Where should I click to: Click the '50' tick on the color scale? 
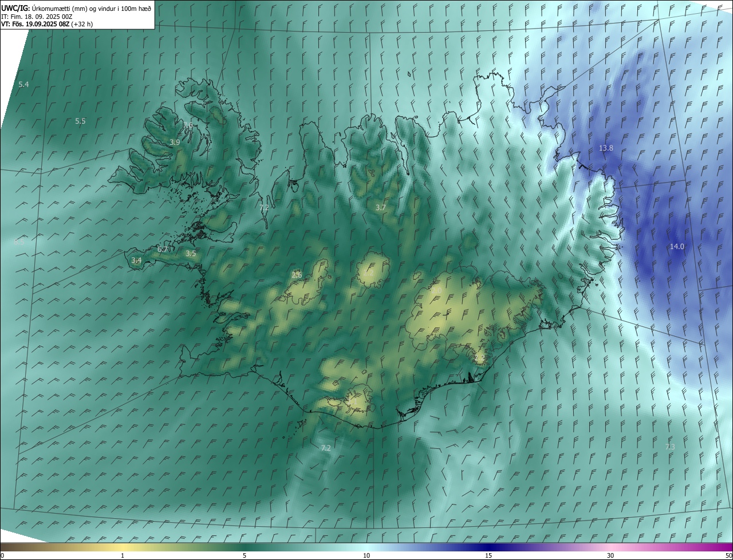(x=728, y=555)
